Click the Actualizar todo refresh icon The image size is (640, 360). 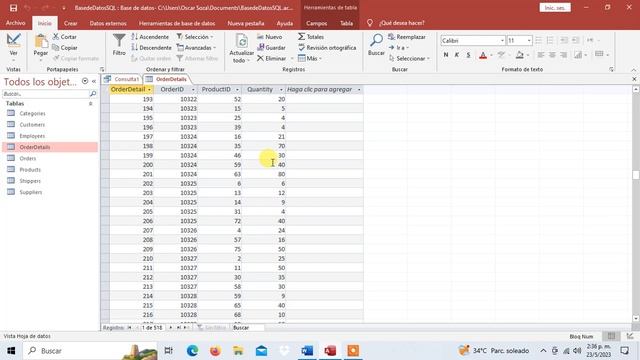[242, 42]
